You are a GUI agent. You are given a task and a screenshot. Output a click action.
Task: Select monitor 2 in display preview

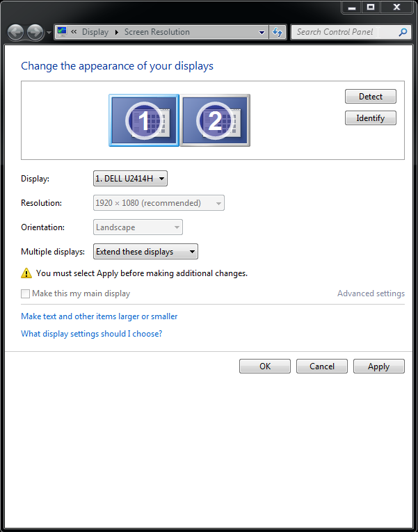pyautogui.click(x=215, y=120)
